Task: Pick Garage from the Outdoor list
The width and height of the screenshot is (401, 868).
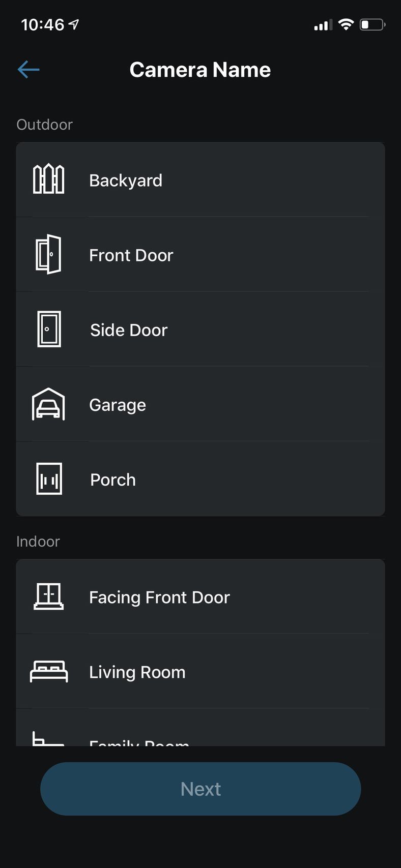Action: point(200,404)
